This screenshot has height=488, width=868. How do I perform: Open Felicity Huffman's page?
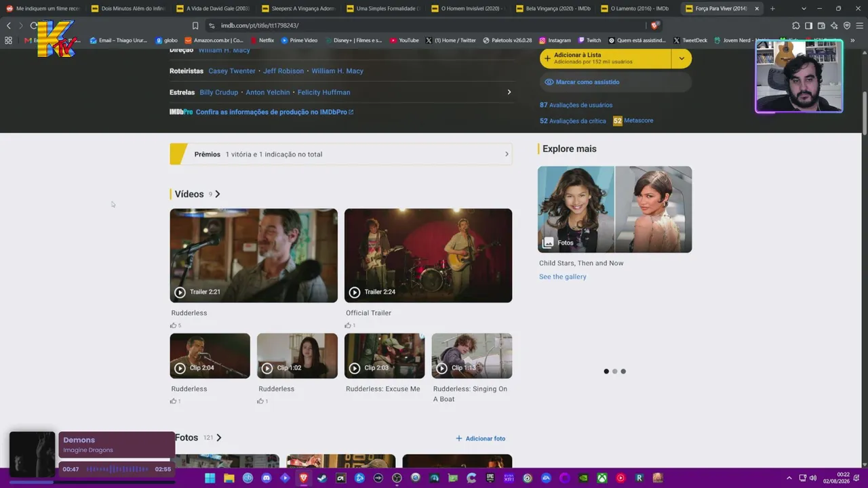tap(324, 92)
